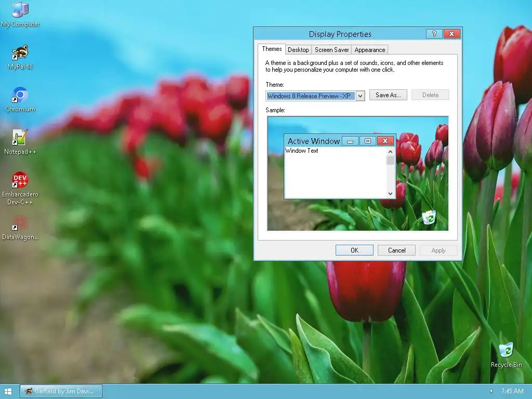This screenshot has height=399, width=532.
Task: Confirm with the OK button
Action: pos(354,250)
